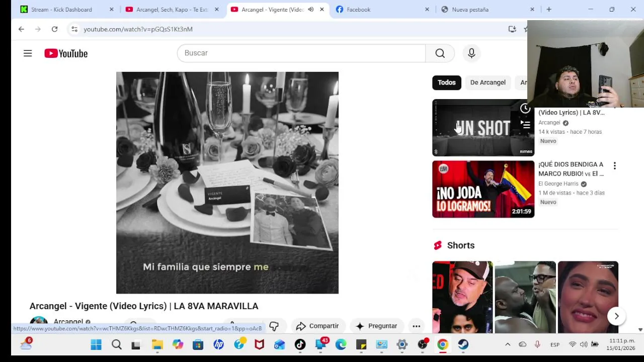Open Microsoft Edge from taskbar
Image resolution: width=644 pixels, height=362 pixels.
coord(341,344)
